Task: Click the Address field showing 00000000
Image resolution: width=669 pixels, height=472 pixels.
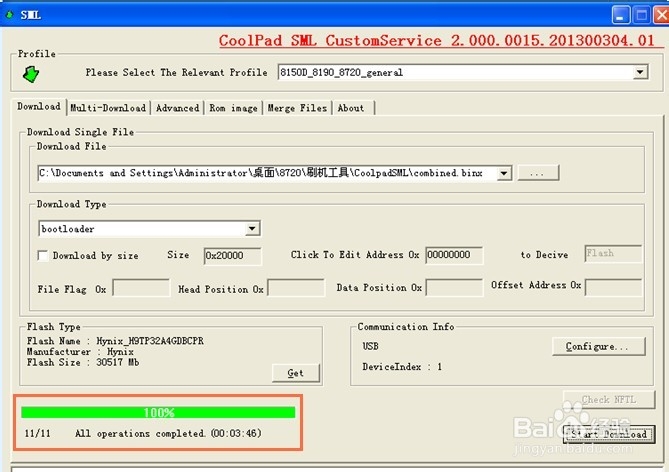Action: pos(454,255)
